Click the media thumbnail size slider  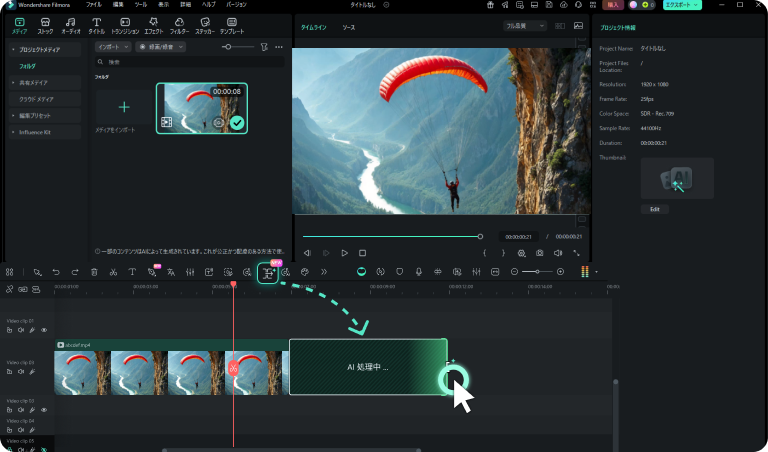[x=238, y=47]
